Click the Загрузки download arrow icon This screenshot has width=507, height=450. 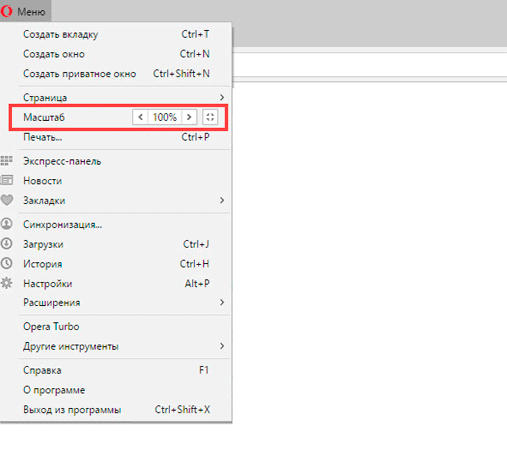(7, 244)
